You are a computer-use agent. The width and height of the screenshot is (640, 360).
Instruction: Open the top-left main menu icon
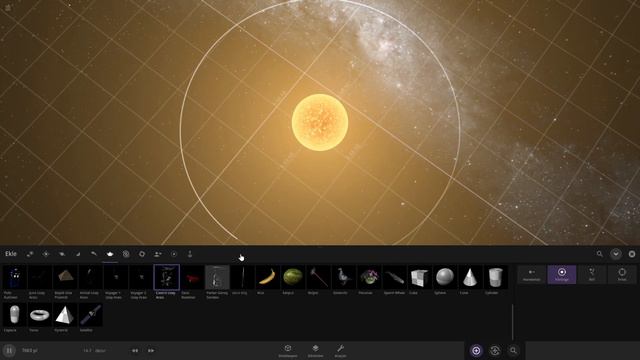tap(8, 7)
